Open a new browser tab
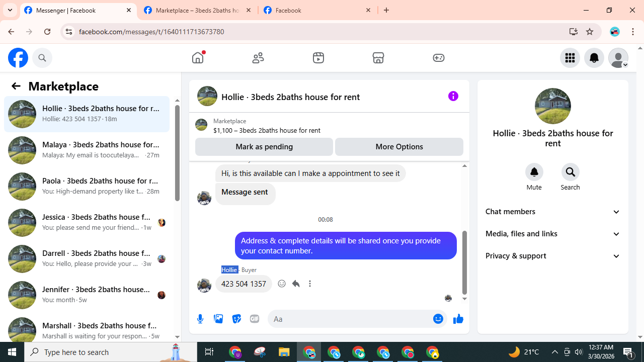Image resolution: width=644 pixels, height=362 pixels. click(386, 10)
